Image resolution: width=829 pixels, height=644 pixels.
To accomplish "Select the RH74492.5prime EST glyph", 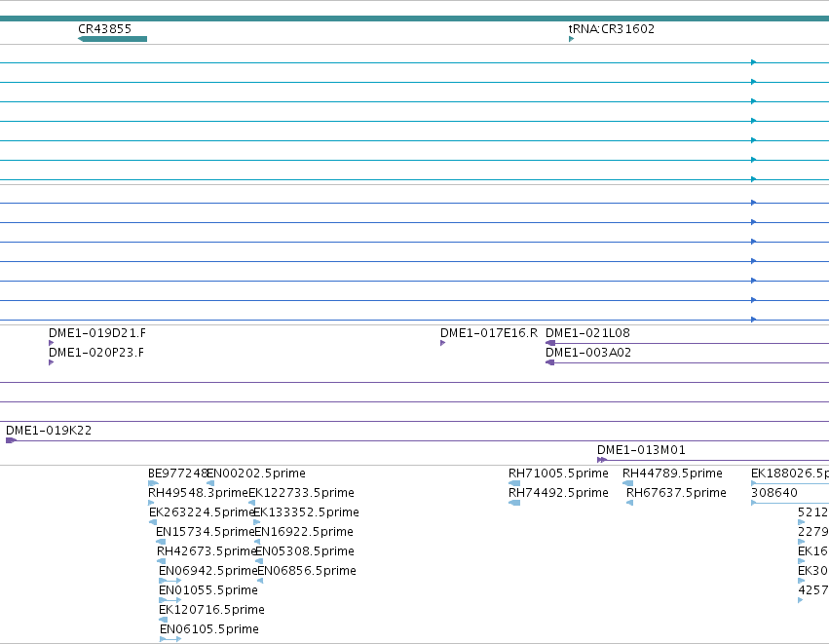I will [514, 503].
